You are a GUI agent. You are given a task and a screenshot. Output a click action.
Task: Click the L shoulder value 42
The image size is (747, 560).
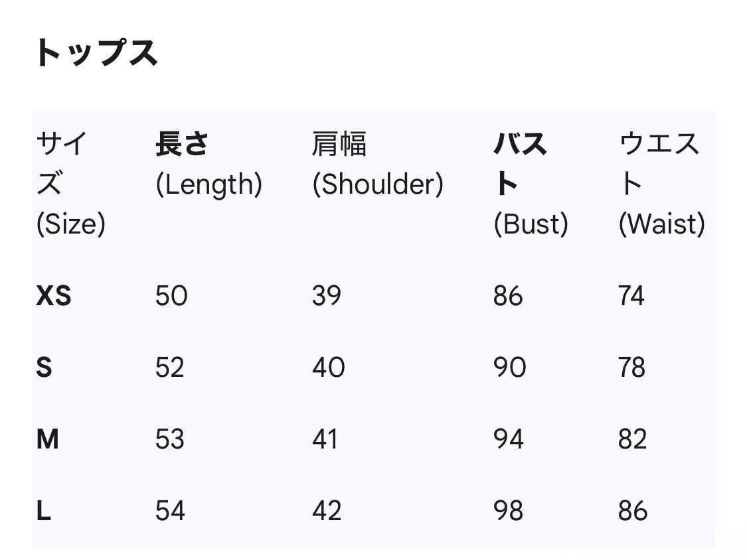tap(327, 511)
